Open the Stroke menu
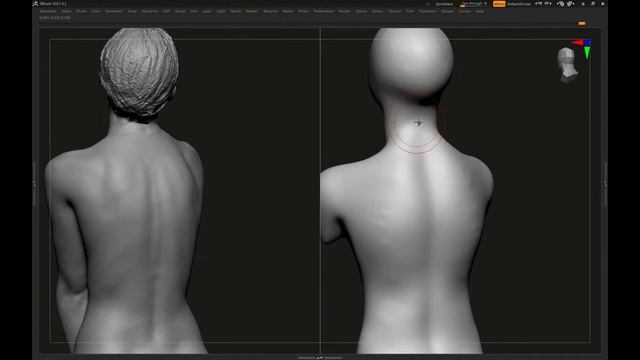Image resolution: width=640 pixels, height=360 pixels. pos(377,11)
